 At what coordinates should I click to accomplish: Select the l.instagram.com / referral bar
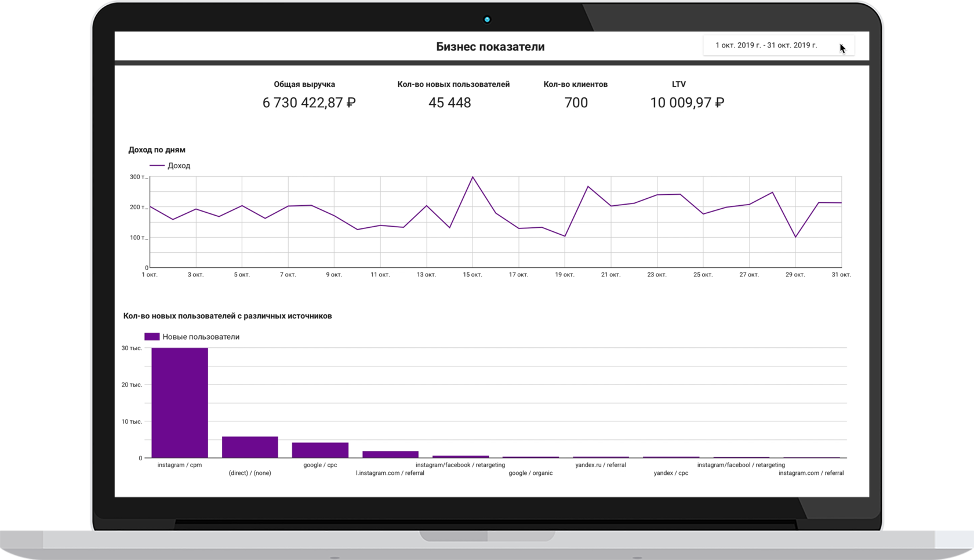[x=390, y=454]
